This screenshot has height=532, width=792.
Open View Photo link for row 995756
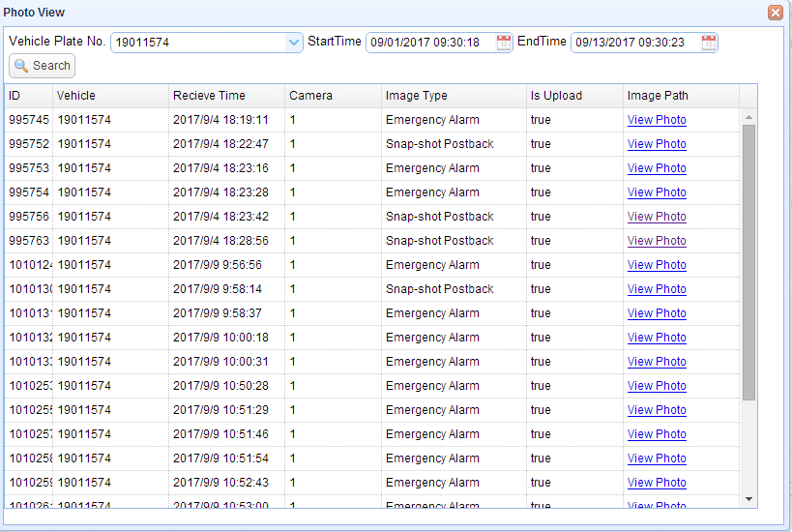(x=657, y=217)
